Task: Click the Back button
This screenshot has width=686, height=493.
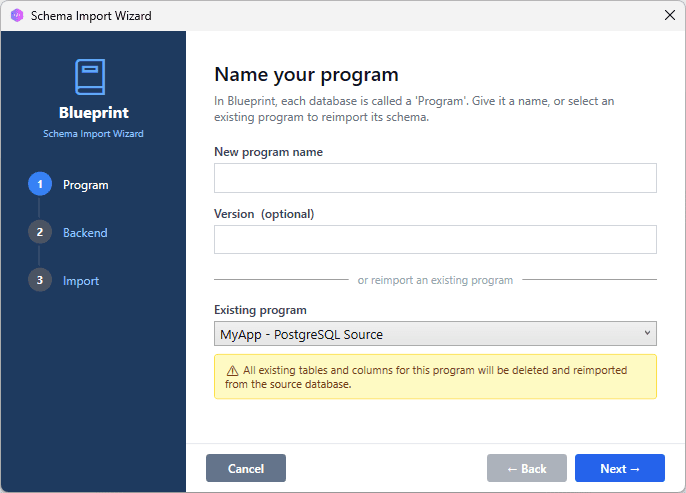Action: (x=527, y=468)
